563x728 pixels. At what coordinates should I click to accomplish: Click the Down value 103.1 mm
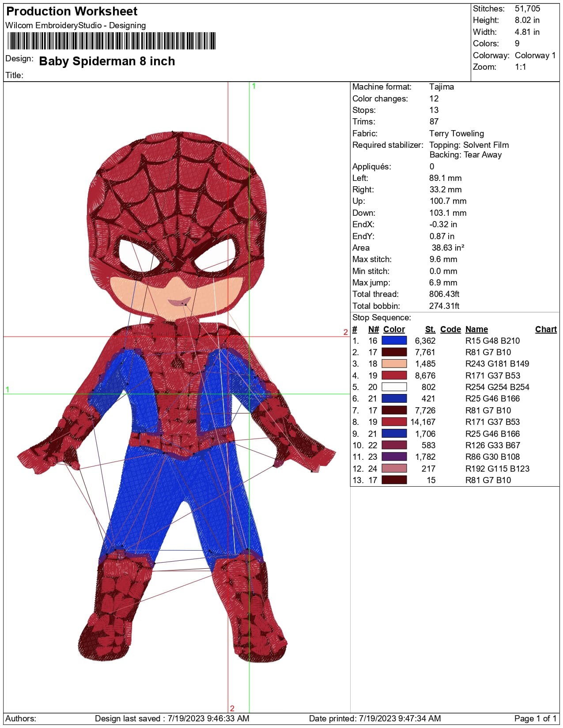[x=448, y=213]
